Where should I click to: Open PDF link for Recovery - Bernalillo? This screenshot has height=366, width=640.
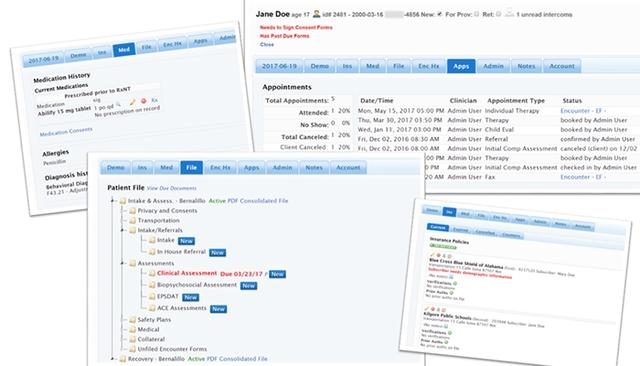(x=212, y=359)
